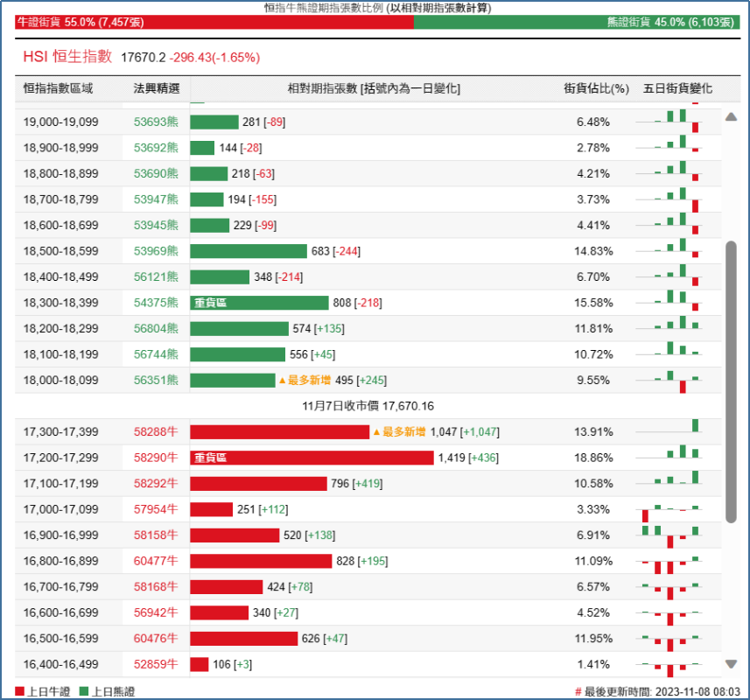Open the 58288牛 certificate link
This screenshot has height=700, width=750.
[x=156, y=432]
